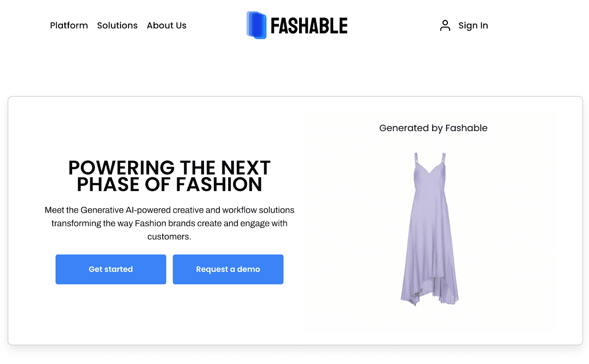
Task: Click the Generated by Fashable caption
Action: 433,128
